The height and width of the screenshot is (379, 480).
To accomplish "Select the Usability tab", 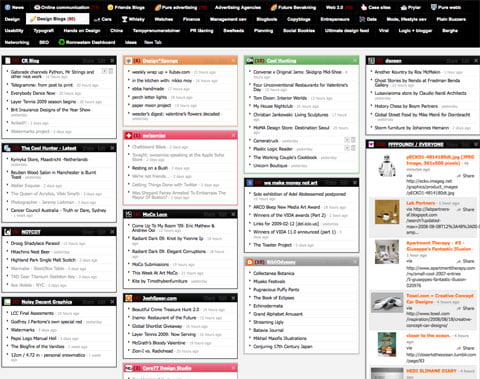I will click(x=14, y=31).
